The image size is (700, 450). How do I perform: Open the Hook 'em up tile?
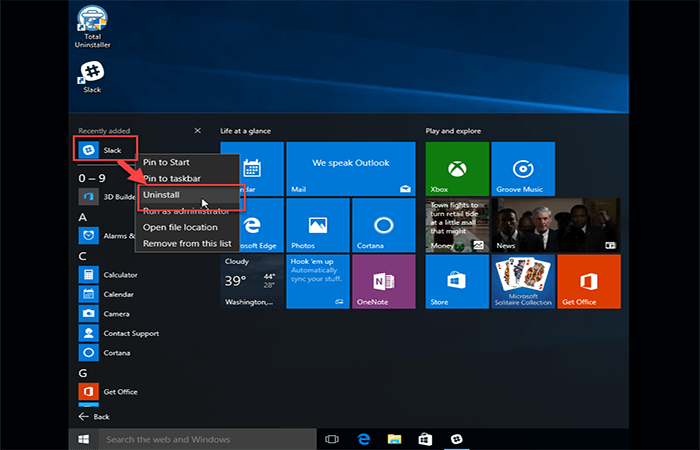(318, 281)
